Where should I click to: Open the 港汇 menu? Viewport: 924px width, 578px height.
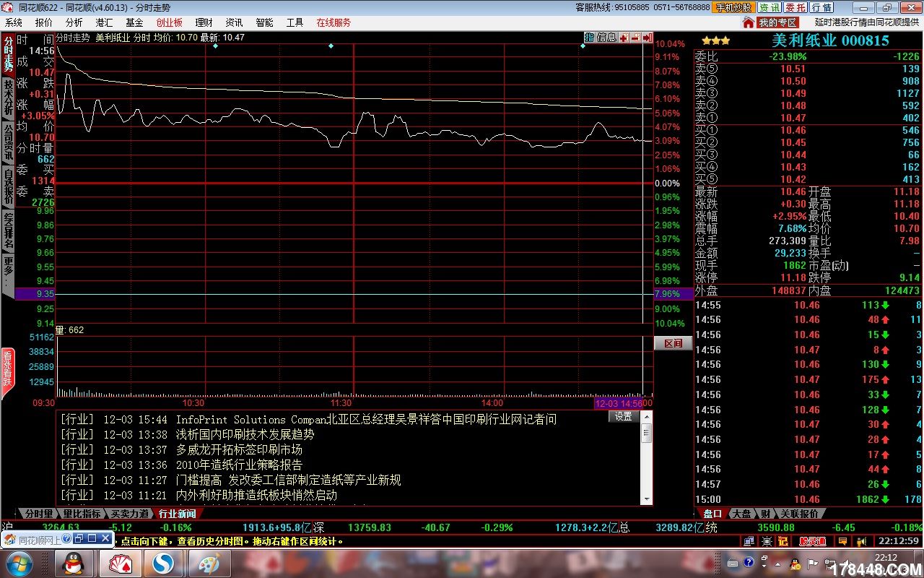click(104, 22)
